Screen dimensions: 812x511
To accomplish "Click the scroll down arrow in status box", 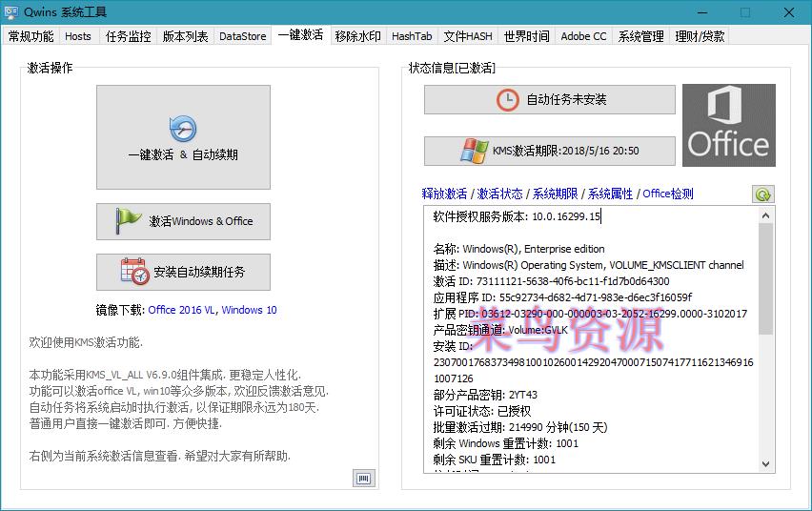I will coord(766,464).
